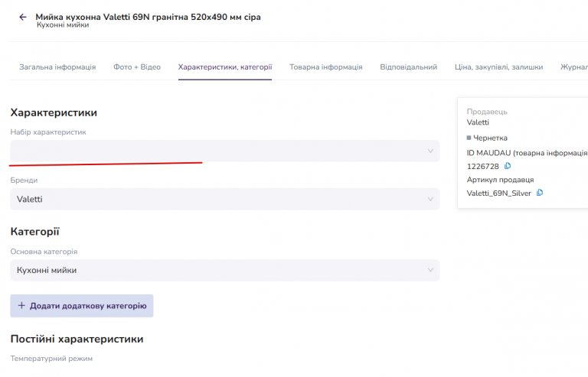The height and width of the screenshot is (377, 588).
Task: Go to the Товарна інформація tab
Action: point(325,67)
